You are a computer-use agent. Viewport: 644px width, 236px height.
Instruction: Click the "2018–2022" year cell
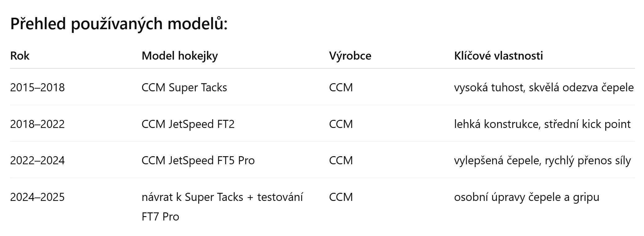37,124
